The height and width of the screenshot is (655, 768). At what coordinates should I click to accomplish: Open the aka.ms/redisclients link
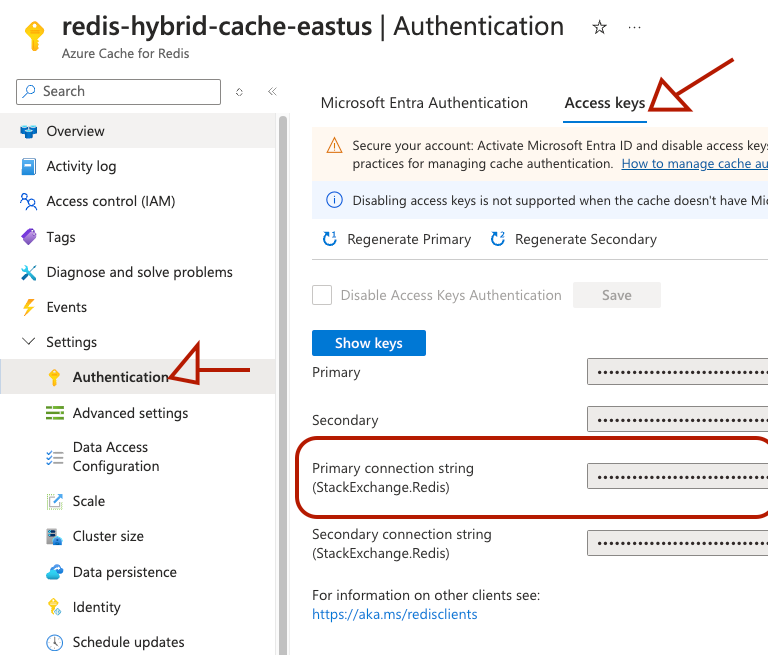point(395,614)
